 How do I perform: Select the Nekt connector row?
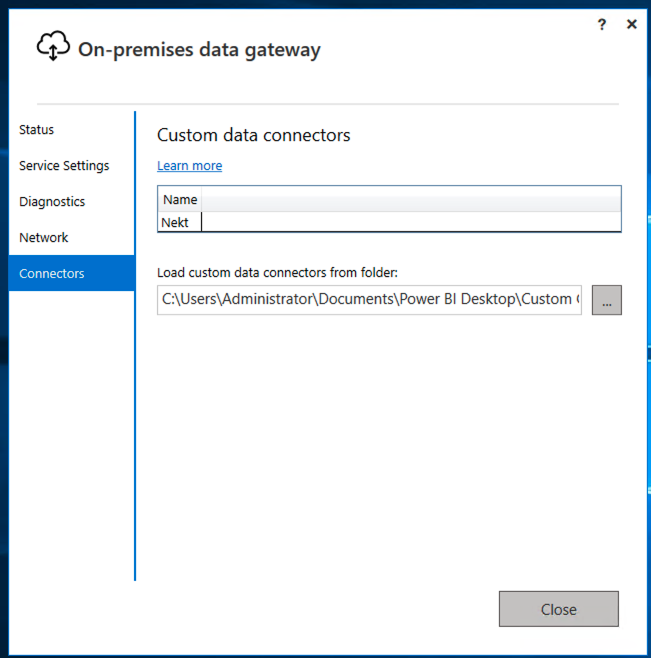[390, 222]
